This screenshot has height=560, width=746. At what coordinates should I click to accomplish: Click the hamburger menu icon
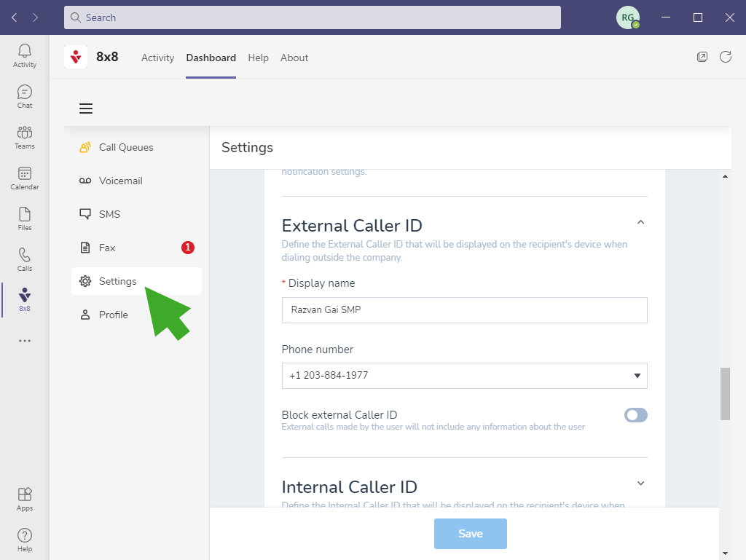click(x=86, y=109)
